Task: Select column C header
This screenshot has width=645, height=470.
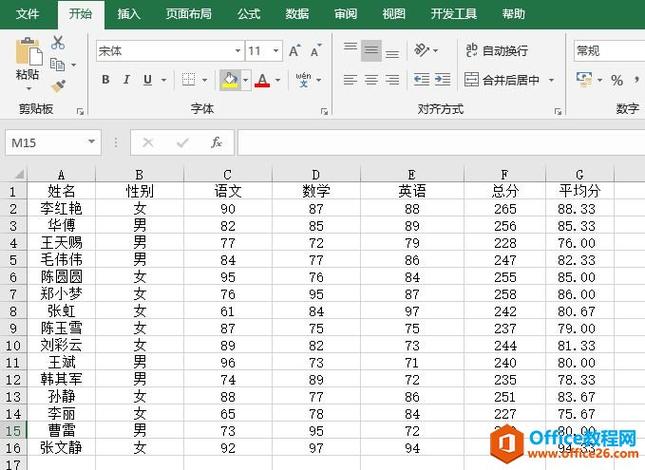Action: tap(227, 174)
